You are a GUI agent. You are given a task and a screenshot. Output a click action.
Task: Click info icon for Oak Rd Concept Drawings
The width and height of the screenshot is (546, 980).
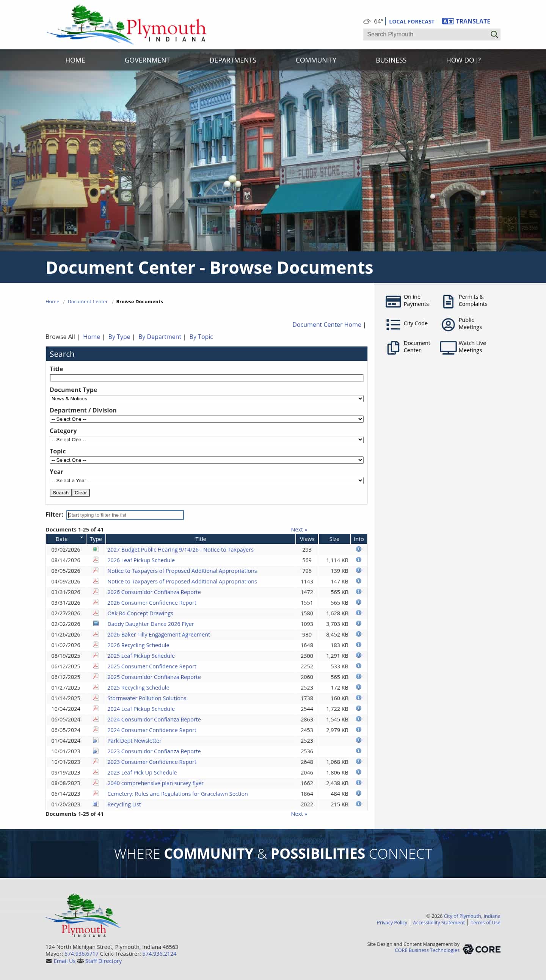(358, 613)
